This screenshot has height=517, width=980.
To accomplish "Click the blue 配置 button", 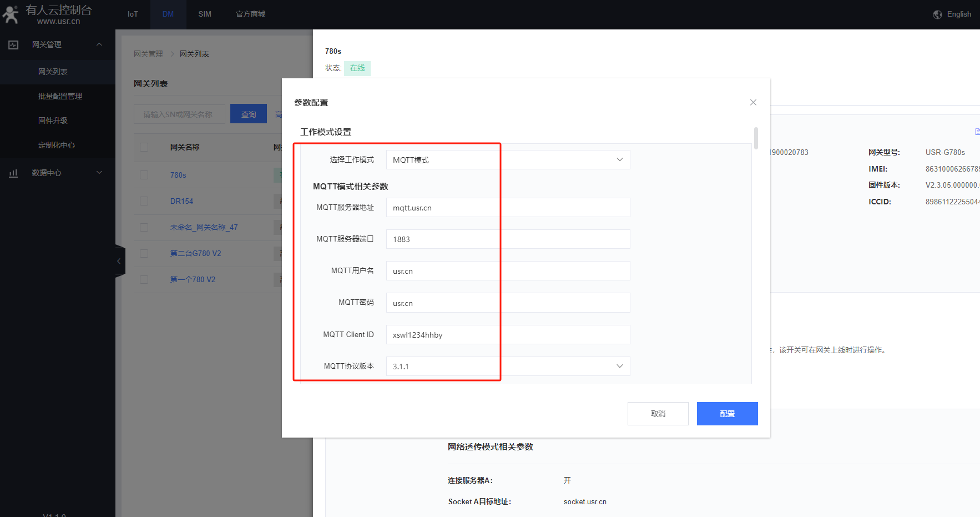I will click(x=727, y=414).
